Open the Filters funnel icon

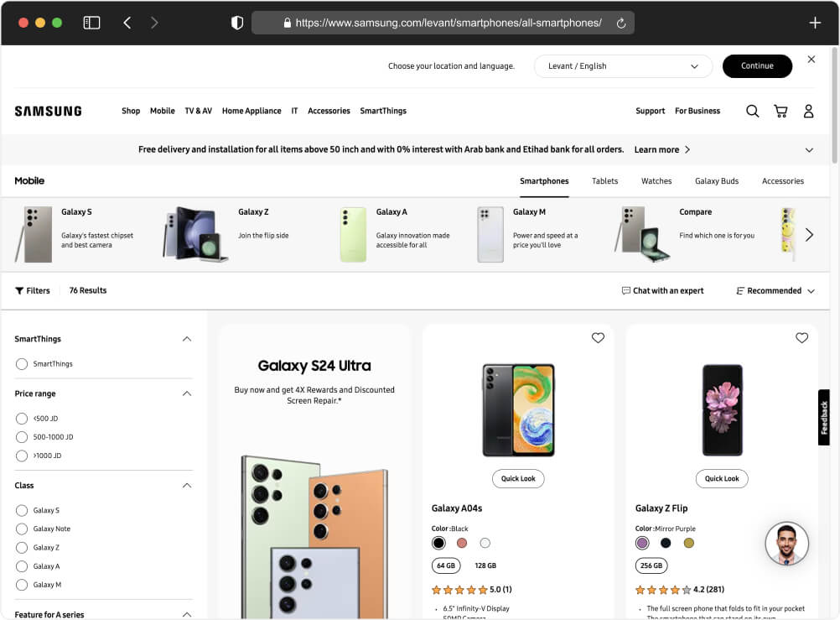[20, 290]
